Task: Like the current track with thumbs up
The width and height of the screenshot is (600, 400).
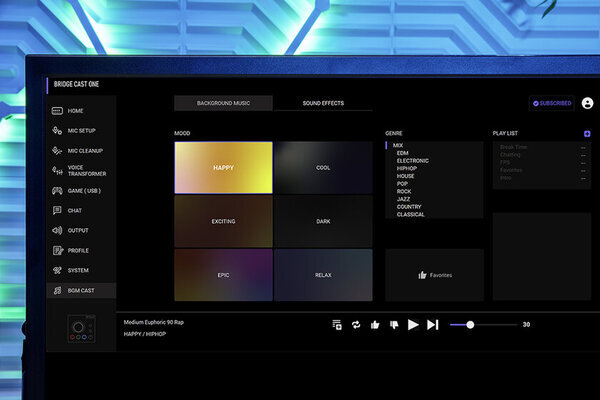Action: click(375, 324)
